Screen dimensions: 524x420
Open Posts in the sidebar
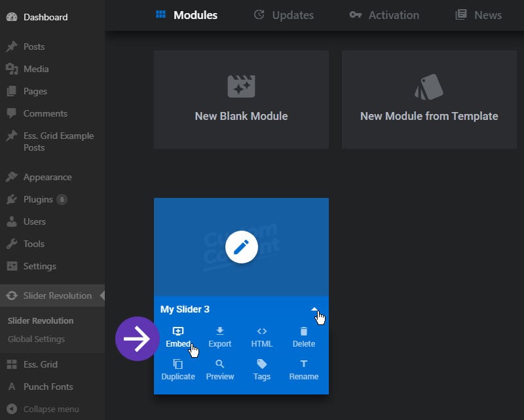click(x=34, y=47)
